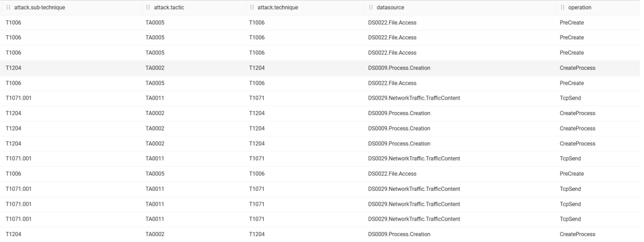This screenshot has height=242, width=644.
Task: Select TA0002 in the highlighted row
Action: [155, 68]
